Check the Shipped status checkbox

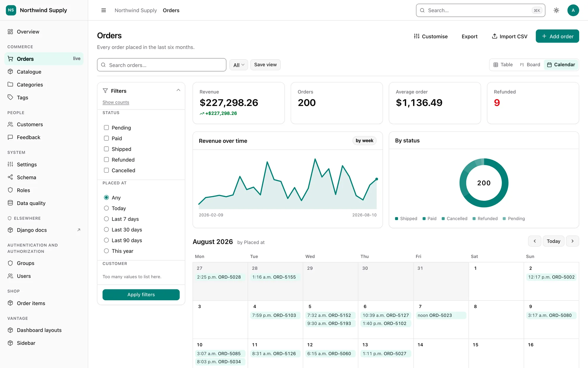106,149
